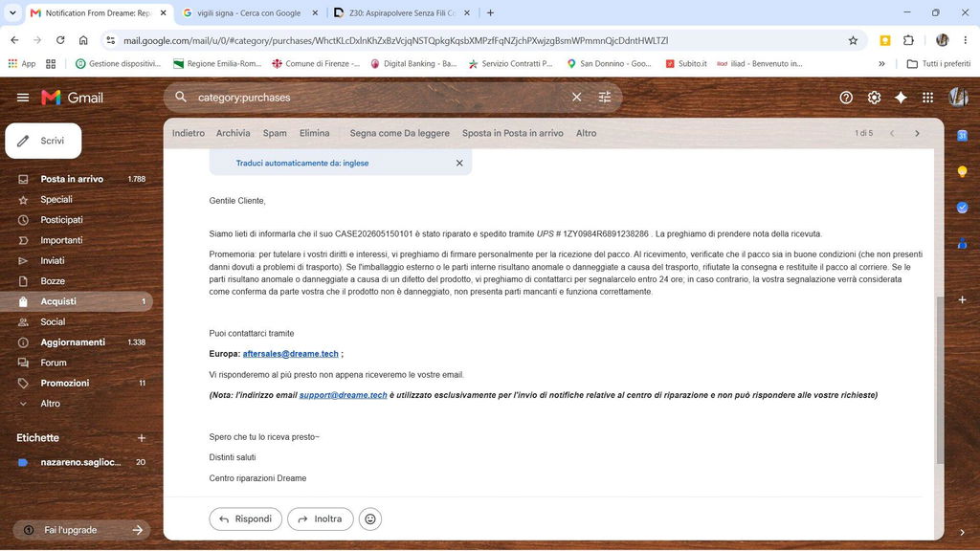The height and width of the screenshot is (551, 980).
Task: Compose a new email with Scrivi
Action: click(43, 141)
